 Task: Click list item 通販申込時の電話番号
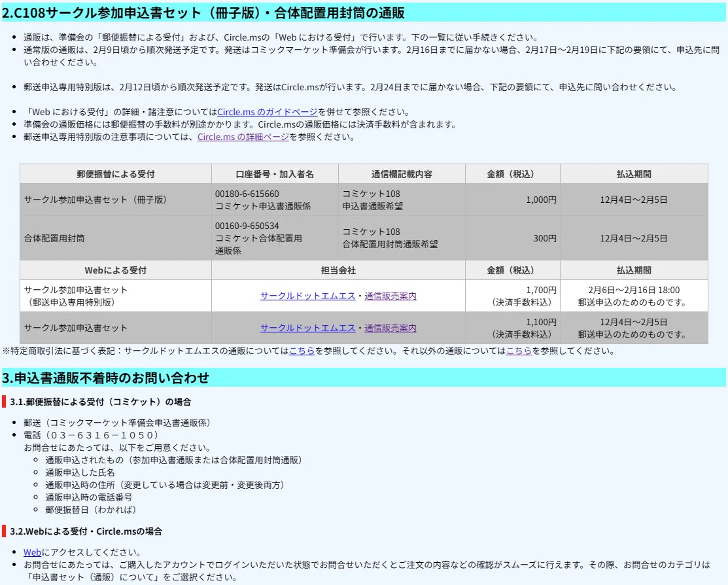pos(89,498)
